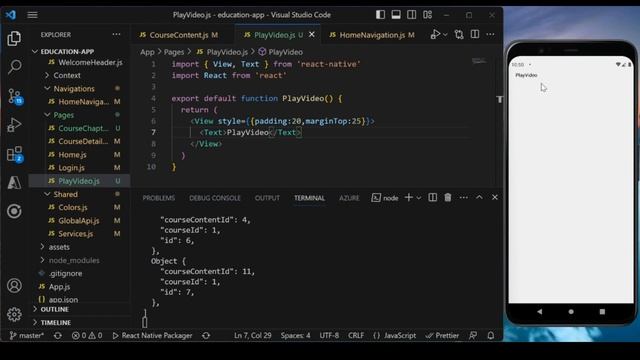Click Synchronize Changes icon in status bar

tap(58, 336)
